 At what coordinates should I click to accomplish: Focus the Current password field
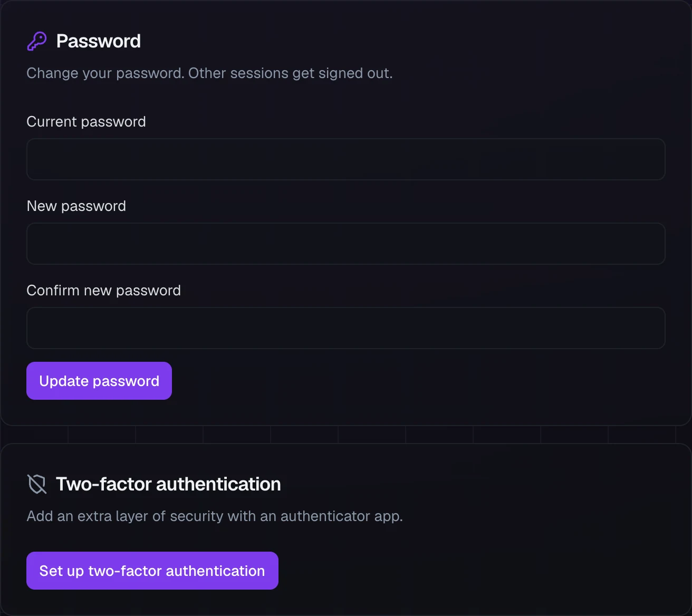point(346,159)
